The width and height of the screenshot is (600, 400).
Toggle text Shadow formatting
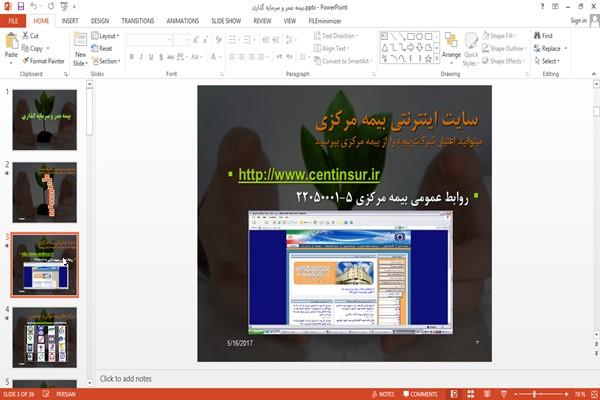[161, 57]
